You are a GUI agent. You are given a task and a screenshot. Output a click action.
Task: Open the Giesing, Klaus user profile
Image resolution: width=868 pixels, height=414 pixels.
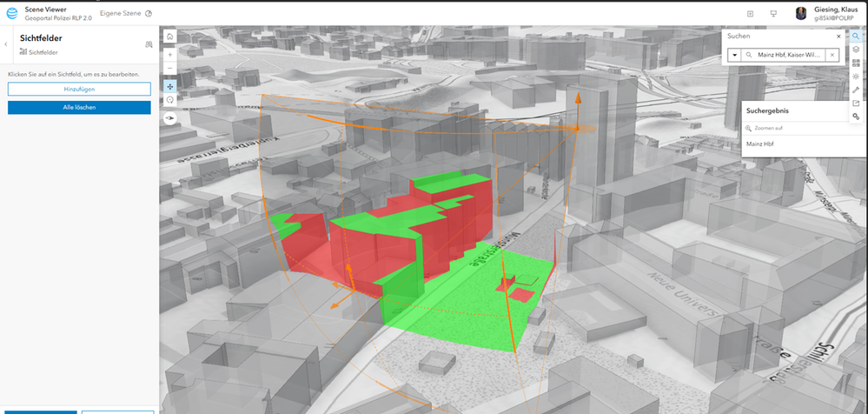[836, 13]
